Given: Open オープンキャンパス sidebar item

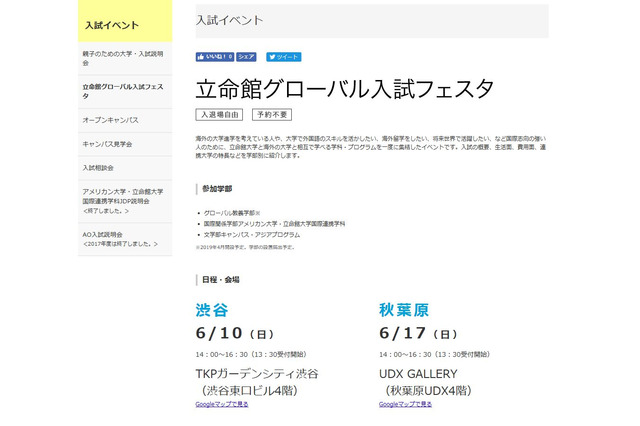Looking at the screenshot, I should pos(125,120).
